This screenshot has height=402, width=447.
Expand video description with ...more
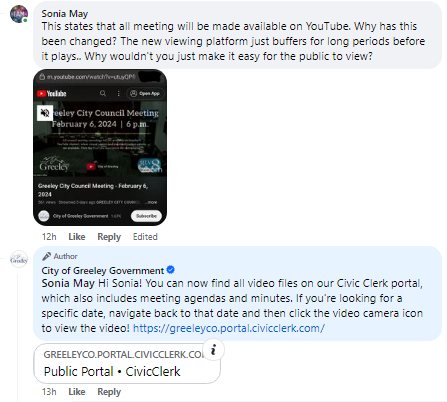click(x=152, y=202)
